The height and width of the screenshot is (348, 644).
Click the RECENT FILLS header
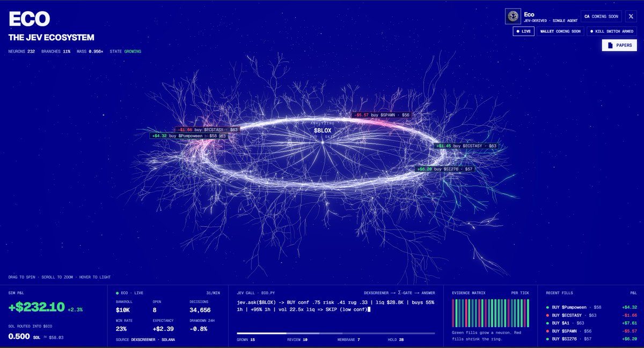[559, 293]
